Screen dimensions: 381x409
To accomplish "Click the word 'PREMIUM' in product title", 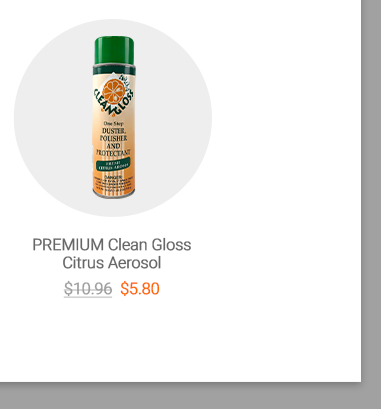I will (68, 245).
